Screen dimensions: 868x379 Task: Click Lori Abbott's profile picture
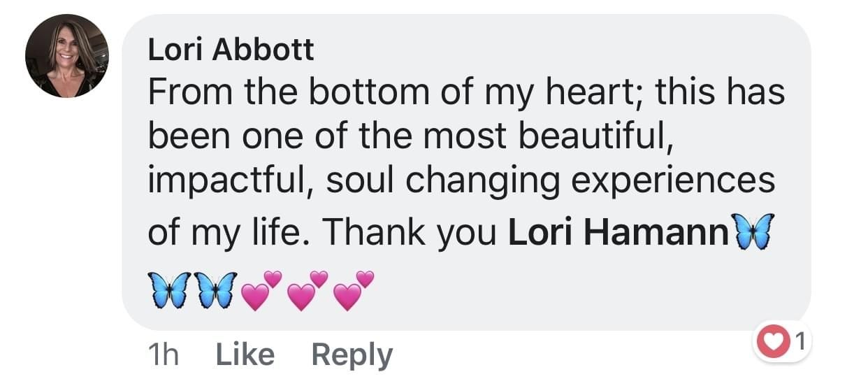(67, 56)
